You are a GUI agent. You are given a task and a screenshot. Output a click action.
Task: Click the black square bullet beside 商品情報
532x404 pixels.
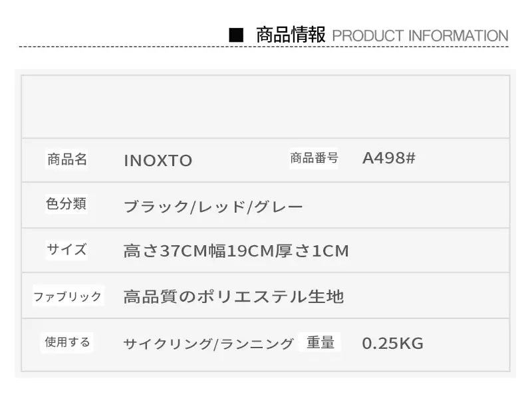235,35
